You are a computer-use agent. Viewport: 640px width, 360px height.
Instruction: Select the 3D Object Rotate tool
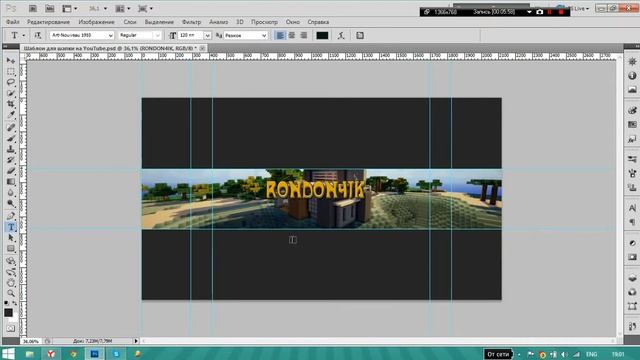pyautogui.click(x=11, y=261)
